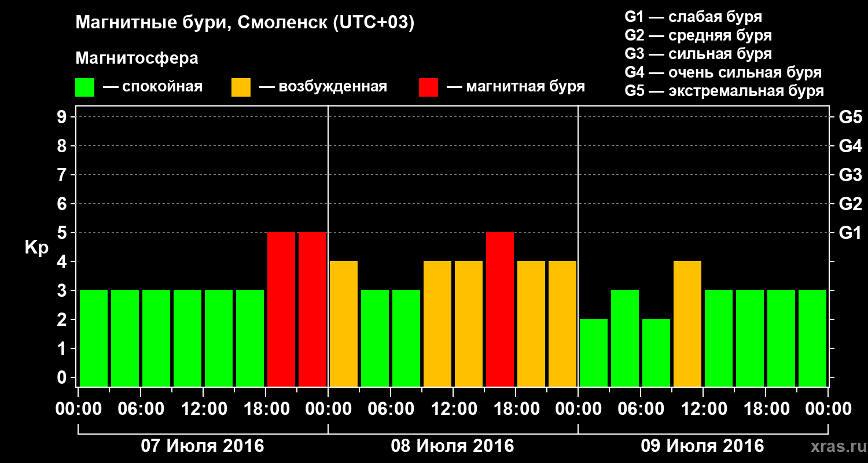
Task: Select the '07 Июля 2016' date label
Action: click(203, 446)
